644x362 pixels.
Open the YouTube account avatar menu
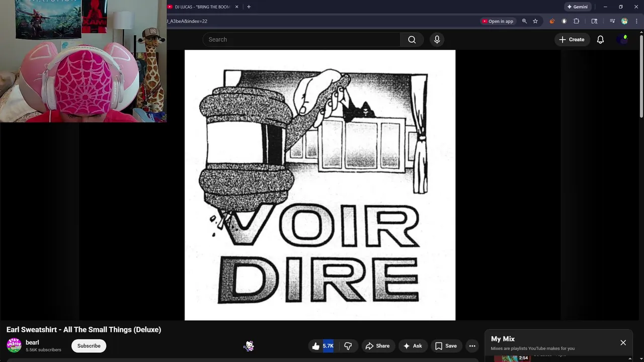pyautogui.click(x=623, y=39)
